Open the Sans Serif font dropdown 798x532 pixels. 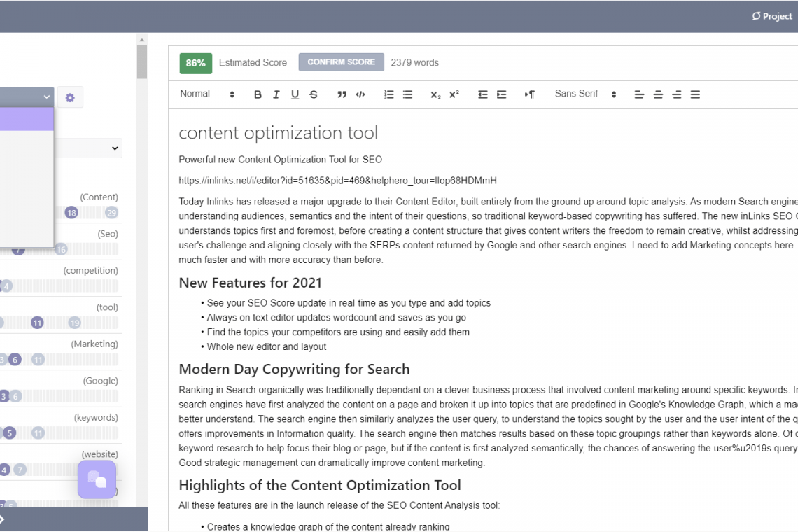coord(585,94)
